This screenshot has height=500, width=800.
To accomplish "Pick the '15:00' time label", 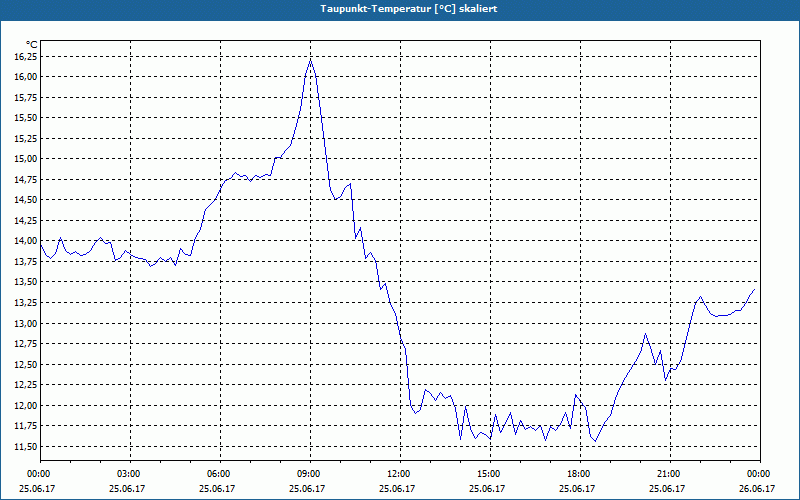I will [489, 474].
